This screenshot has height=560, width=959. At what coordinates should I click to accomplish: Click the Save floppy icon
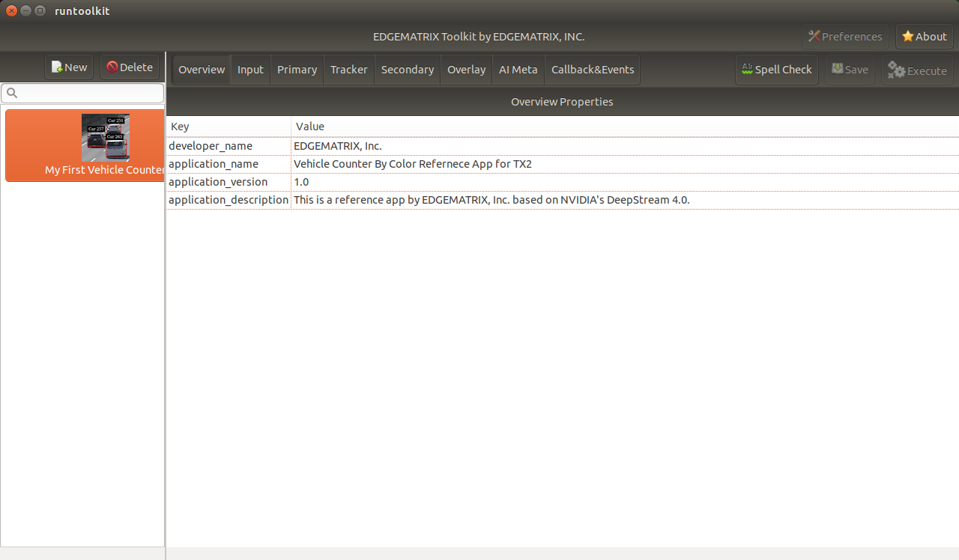[x=838, y=70]
